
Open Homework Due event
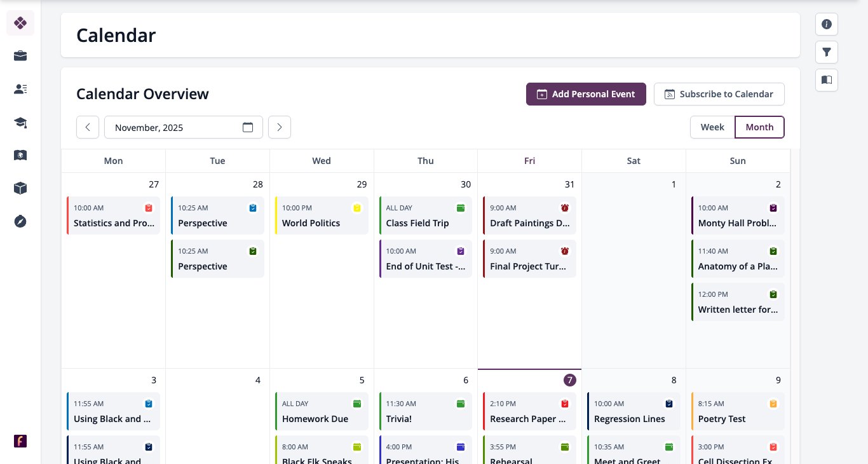tap(322, 411)
